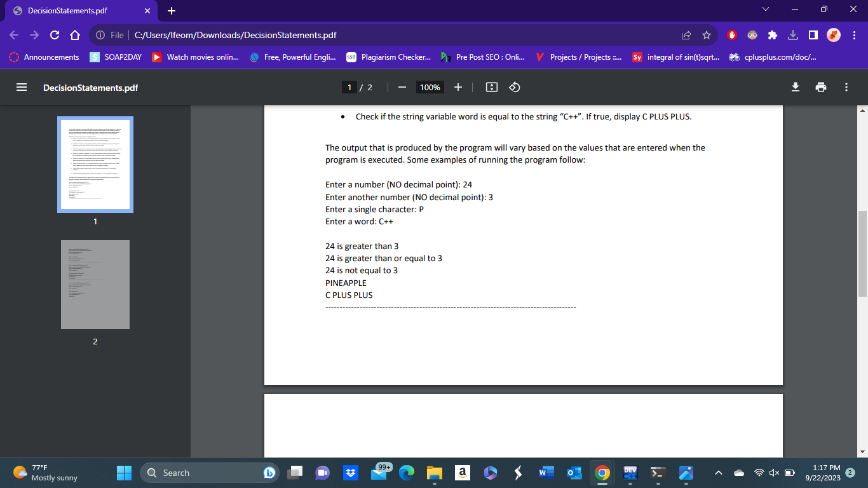
Task: Open Chrome downloads icon
Action: 793,35
